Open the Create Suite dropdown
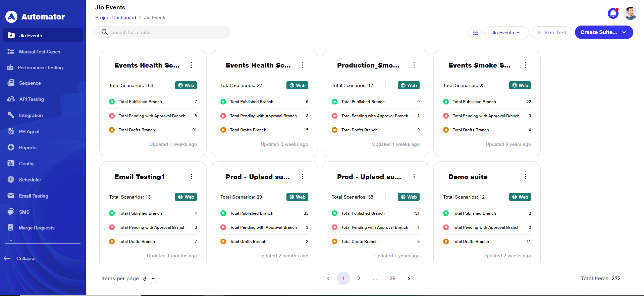 tap(624, 32)
